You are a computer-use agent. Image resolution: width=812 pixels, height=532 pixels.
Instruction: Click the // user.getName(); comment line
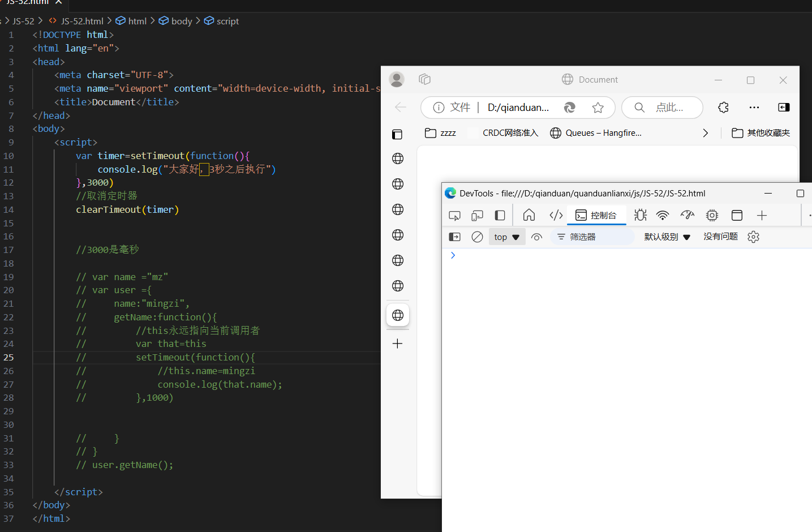pos(124,465)
